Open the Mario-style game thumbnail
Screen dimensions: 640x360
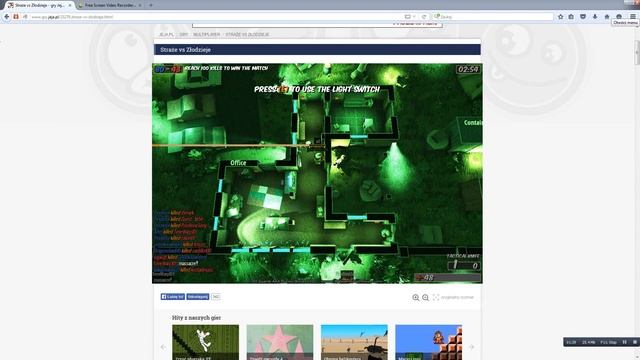pyautogui.click(x=429, y=342)
